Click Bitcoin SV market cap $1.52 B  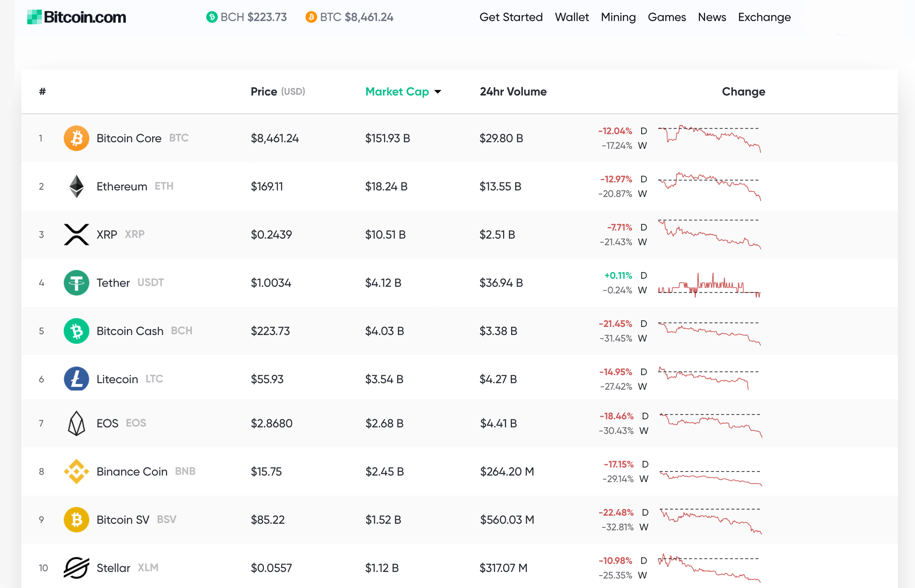(383, 519)
